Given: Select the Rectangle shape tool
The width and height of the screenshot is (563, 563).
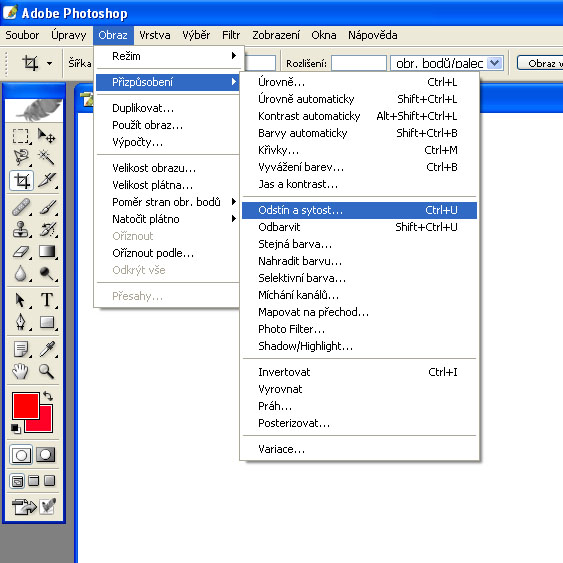Looking at the screenshot, I should [x=47, y=322].
